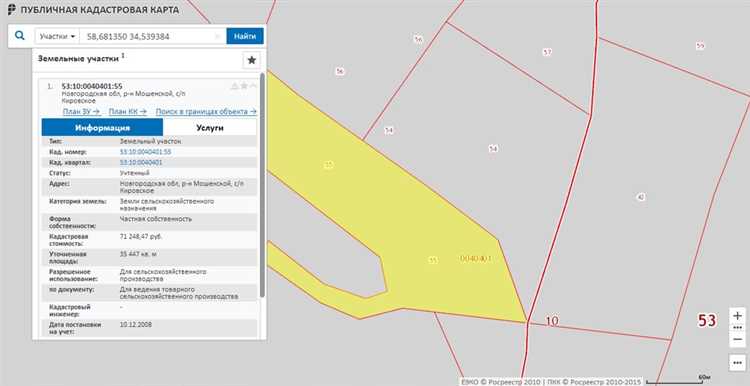The height and width of the screenshot is (386, 750).
Task: Click Для сельскохозяйственного производства permitted use value
Action: pyautogui.click(x=163, y=275)
